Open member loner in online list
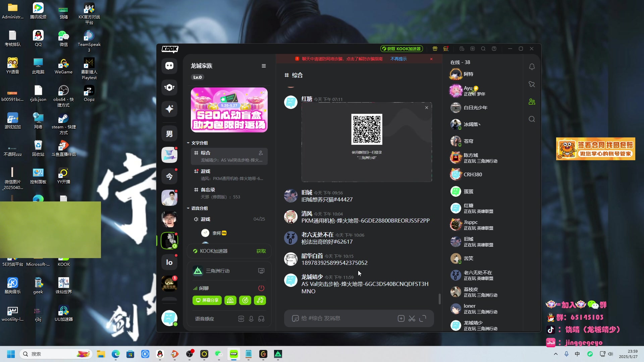The height and width of the screenshot is (362, 644). [x=483, y=309]
